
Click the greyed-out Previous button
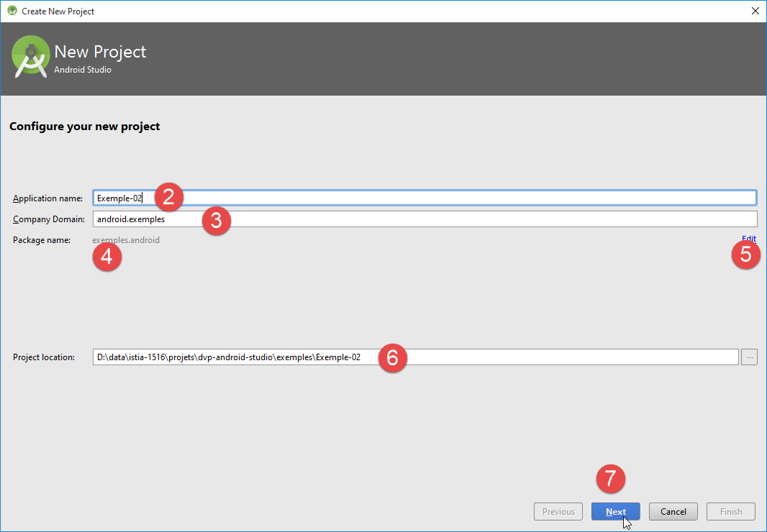pos(558,512)
